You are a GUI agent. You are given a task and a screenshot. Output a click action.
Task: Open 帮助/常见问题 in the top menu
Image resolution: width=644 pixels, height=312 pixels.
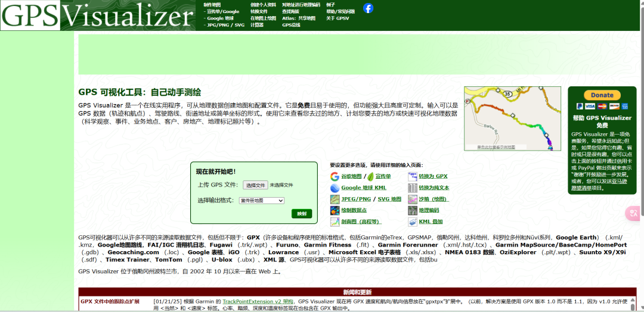click(x=340, y=11)
